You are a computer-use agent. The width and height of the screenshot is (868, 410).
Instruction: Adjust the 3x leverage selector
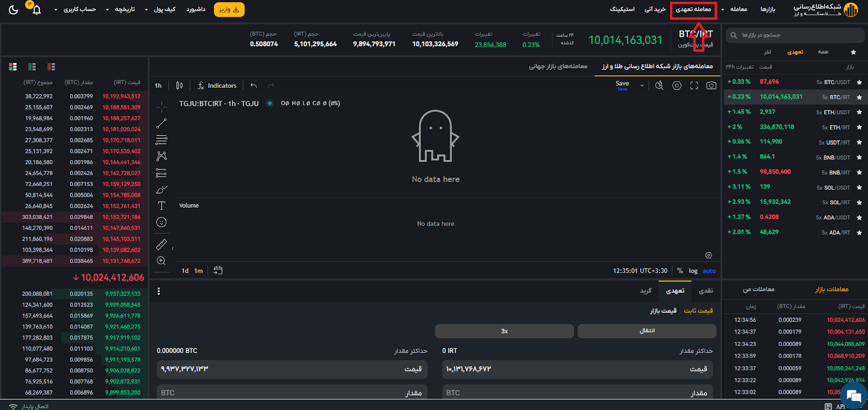[x=504, y=331]
